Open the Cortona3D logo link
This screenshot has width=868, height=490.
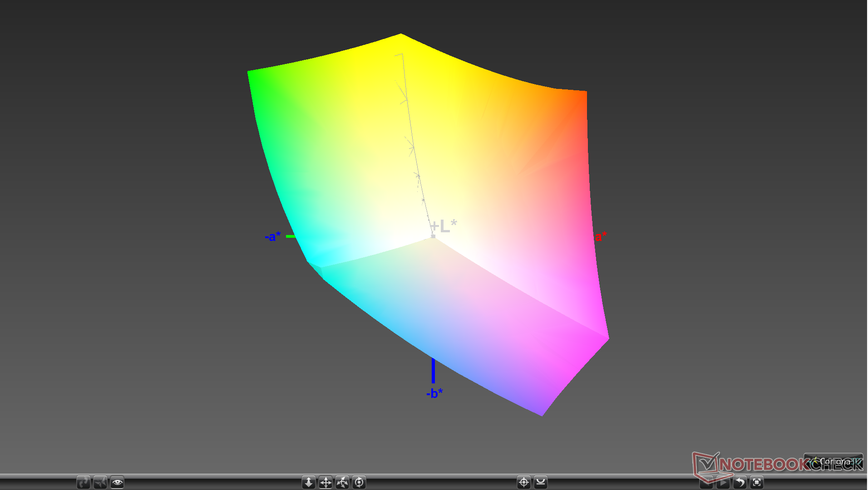pyautogui.click(x=833, y=461)
